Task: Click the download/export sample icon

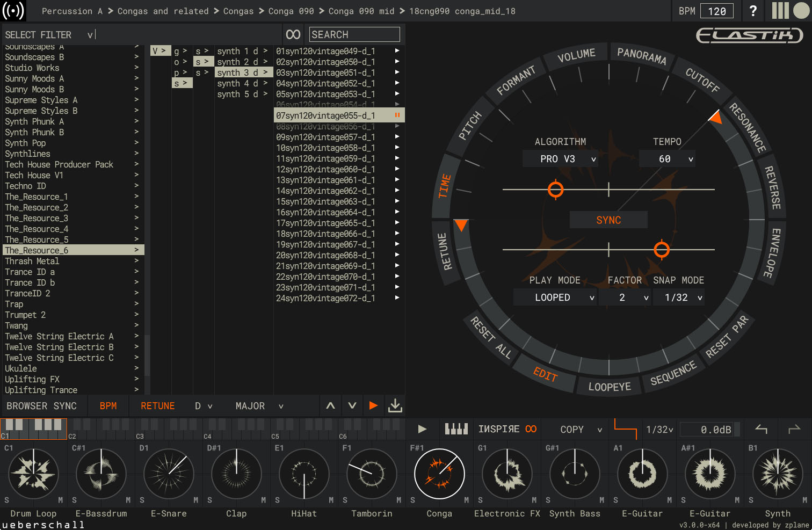Action: (x=395, y=405)
